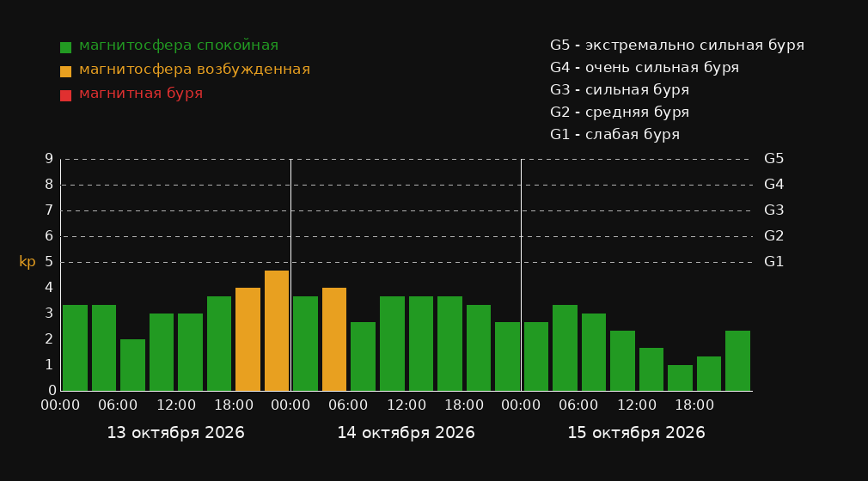The image size is (868, 481).
Task: Click the orange "kp" axis label
Action: point(28,262)
